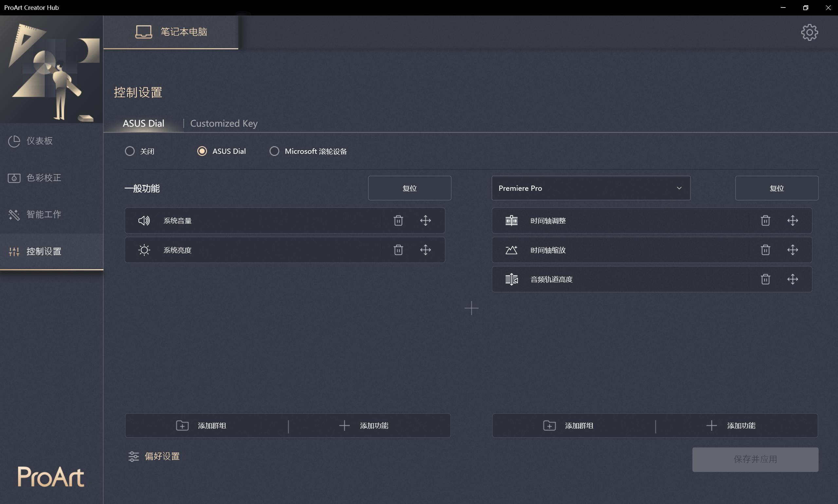
Task: Click 复位 button for 一般功能
Action: tap(409, 188)
